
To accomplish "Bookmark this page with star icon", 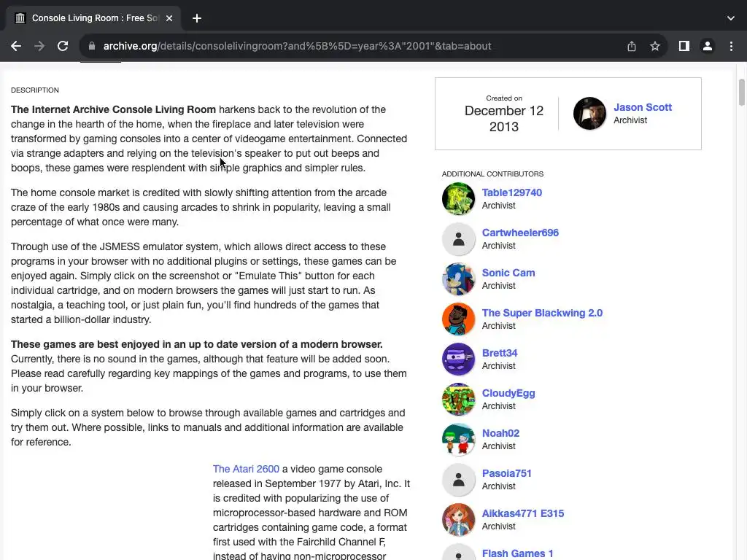I will coord(655,46).
